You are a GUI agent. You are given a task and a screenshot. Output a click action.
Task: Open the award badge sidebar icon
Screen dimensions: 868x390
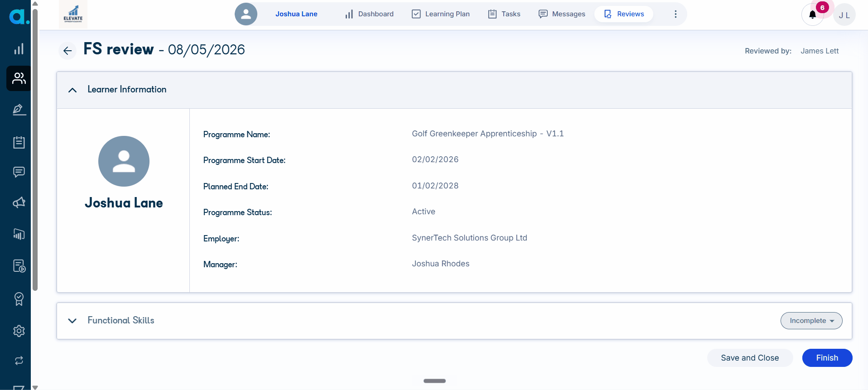(19, 299)
